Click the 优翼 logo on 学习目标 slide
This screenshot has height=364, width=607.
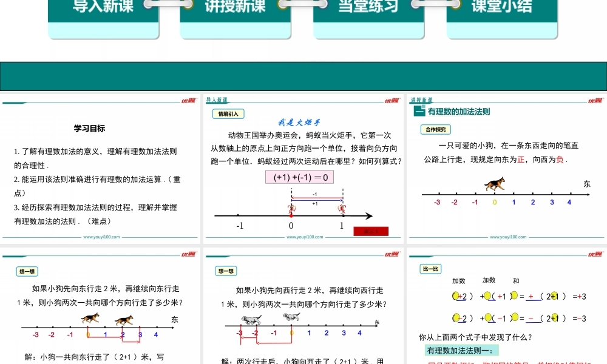tap(188, 101)
